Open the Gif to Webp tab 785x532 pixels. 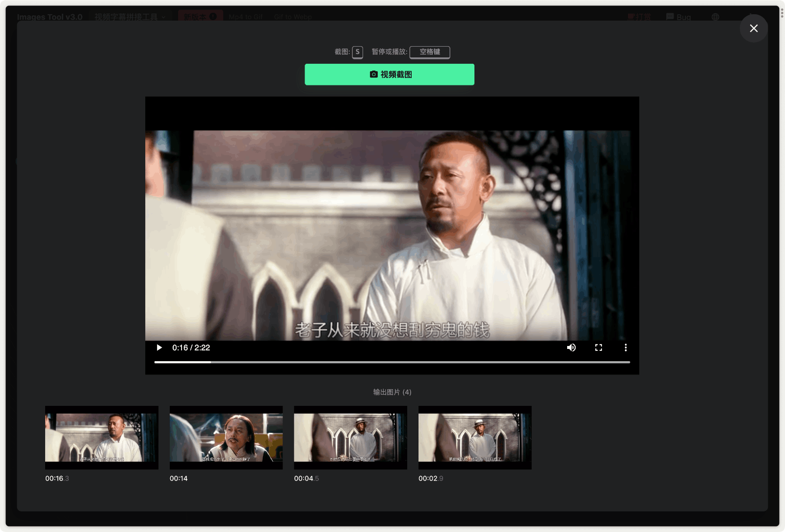pos(293,17)
